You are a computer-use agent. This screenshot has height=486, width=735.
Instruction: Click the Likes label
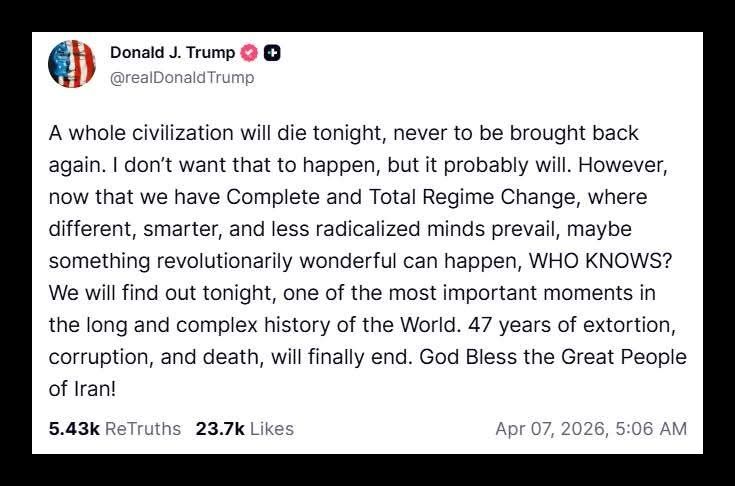[x=271, y=428]
